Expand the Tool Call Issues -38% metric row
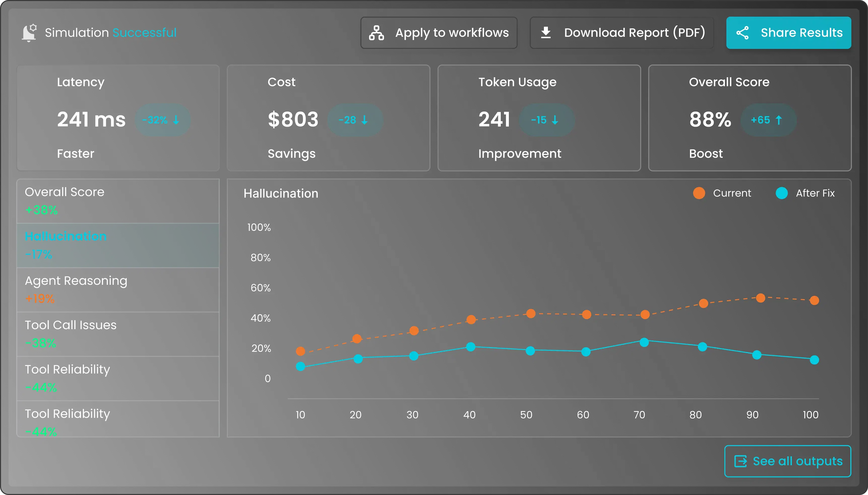868x495 pixels. point(118,333)
